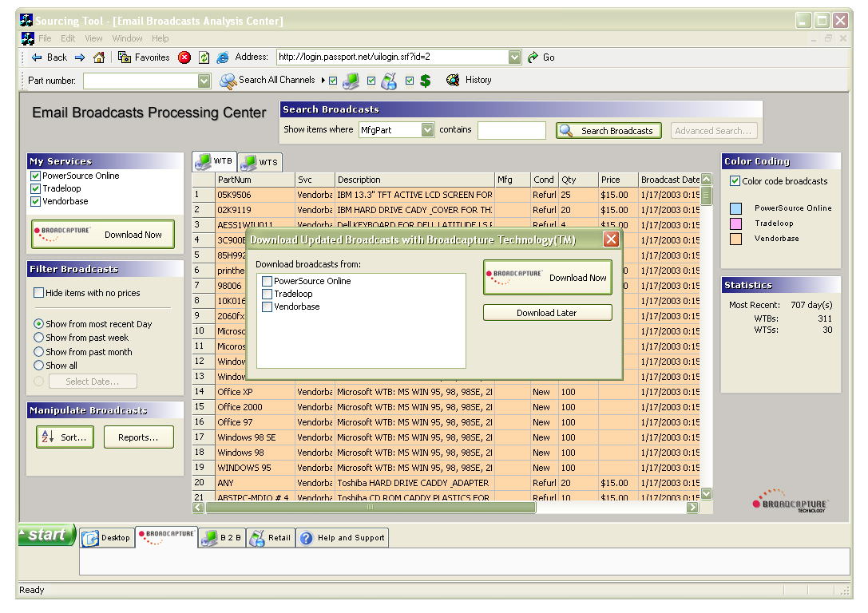Click the Internet Explorer icon

pyautogui.click(x=223, y=57)
